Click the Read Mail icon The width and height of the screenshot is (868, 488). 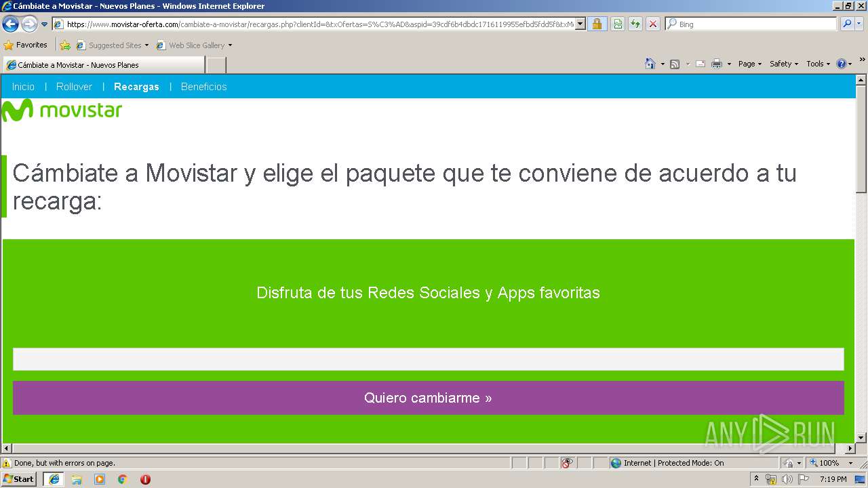pyautogui.click(x=701, y=64)
